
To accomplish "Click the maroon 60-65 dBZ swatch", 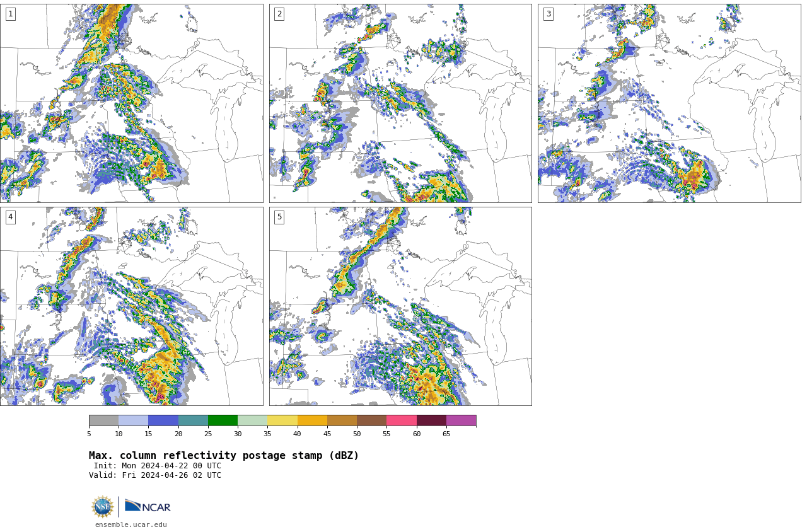I will (431, 420).
